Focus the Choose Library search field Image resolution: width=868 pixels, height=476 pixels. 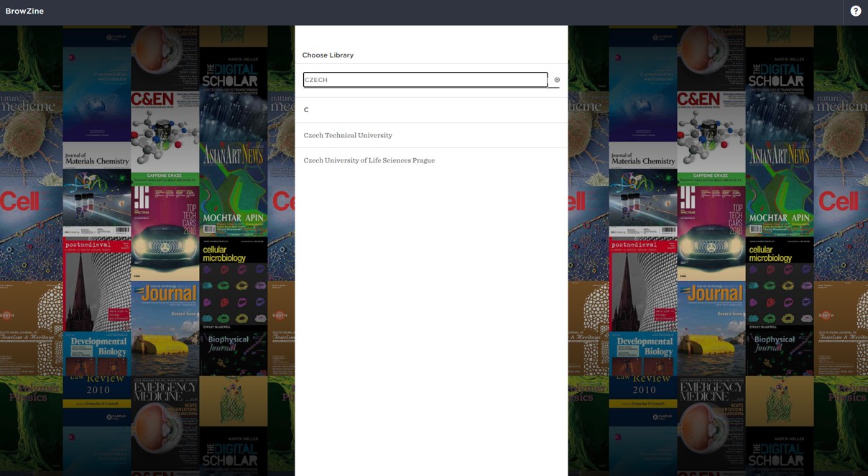[425, 80]
